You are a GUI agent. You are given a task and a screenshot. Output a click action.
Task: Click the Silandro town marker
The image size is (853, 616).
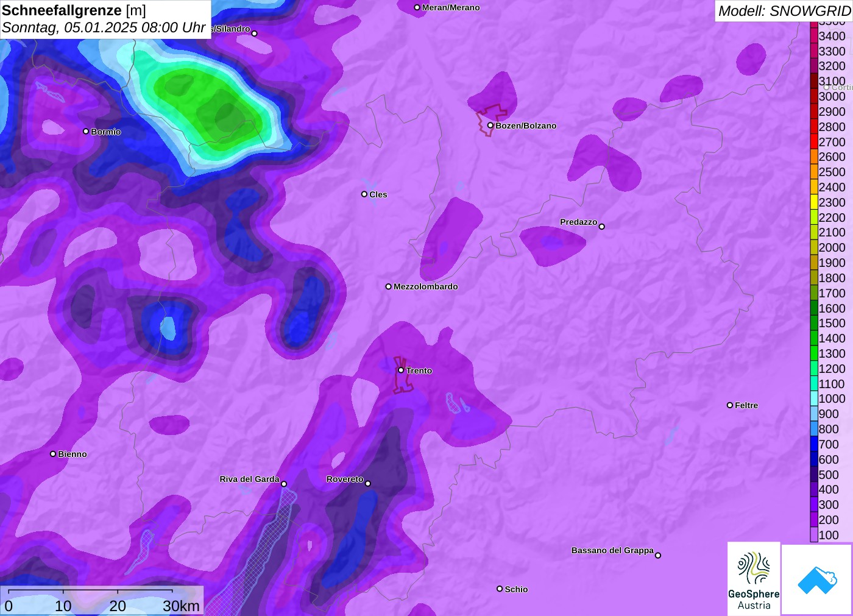coord(255,33)
